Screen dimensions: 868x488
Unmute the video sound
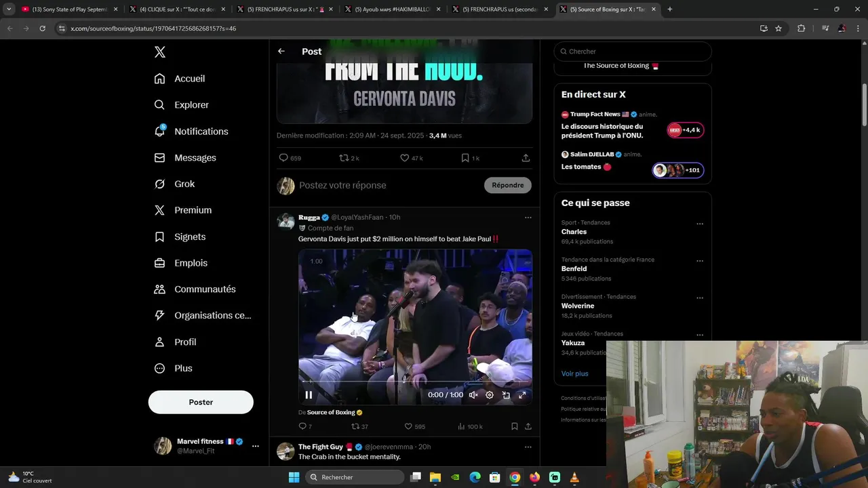tap(473, 395)
